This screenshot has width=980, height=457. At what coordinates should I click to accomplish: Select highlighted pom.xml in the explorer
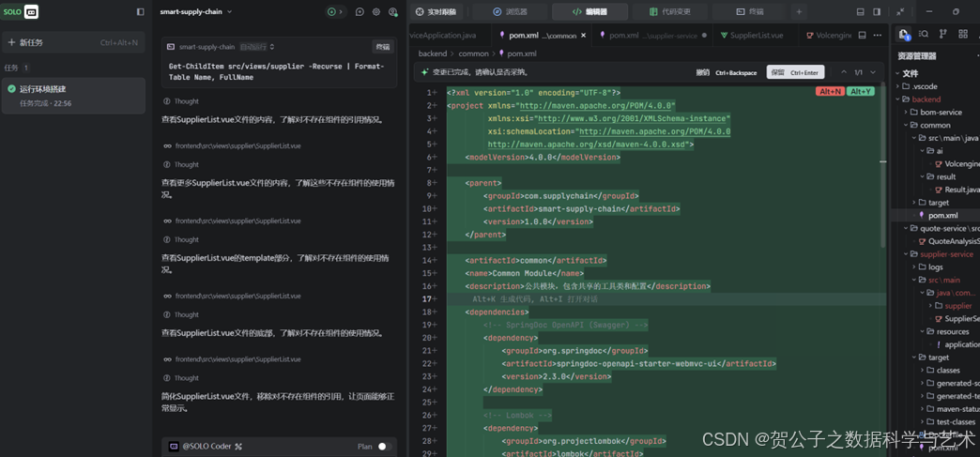(936, 215)
